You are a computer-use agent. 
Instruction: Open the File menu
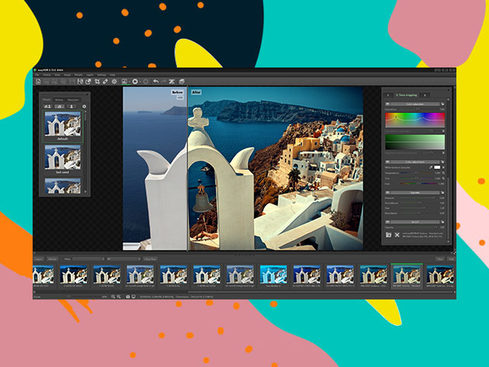point(37,75)
